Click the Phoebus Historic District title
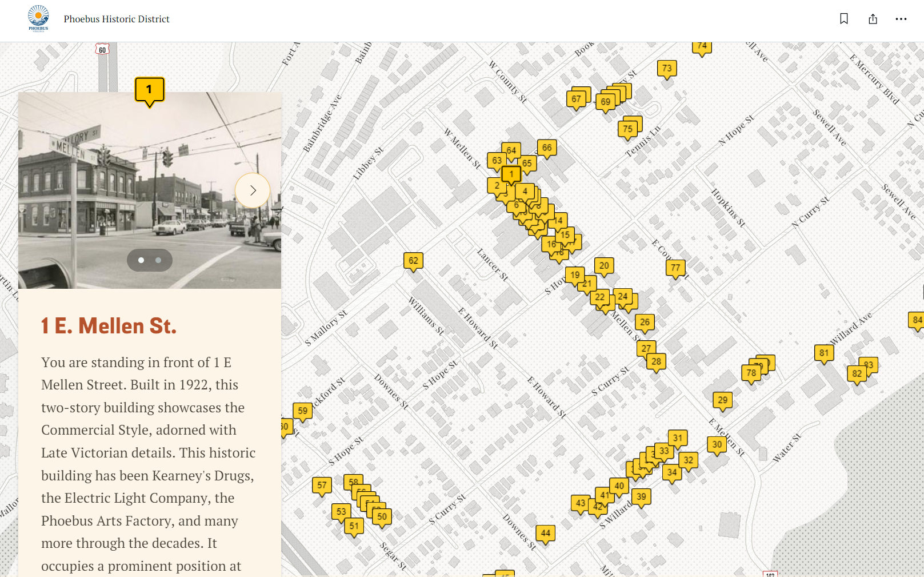Screen dimensions: 924x577 (115, 19)
